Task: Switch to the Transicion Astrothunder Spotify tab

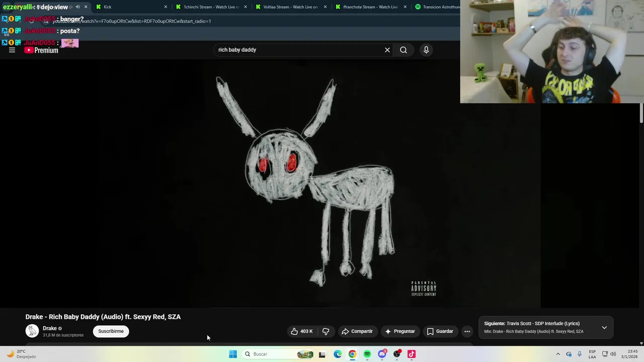Action: tap(437, 7)
